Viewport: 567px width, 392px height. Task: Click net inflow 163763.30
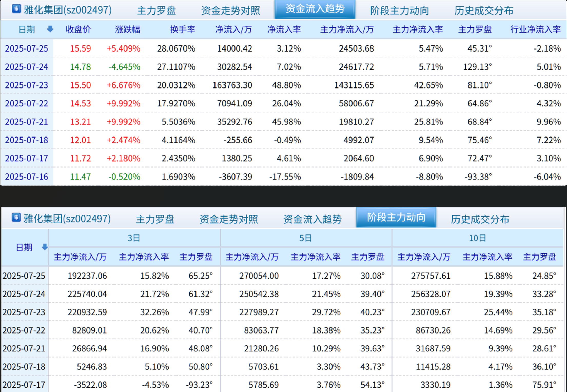point(232,85)
